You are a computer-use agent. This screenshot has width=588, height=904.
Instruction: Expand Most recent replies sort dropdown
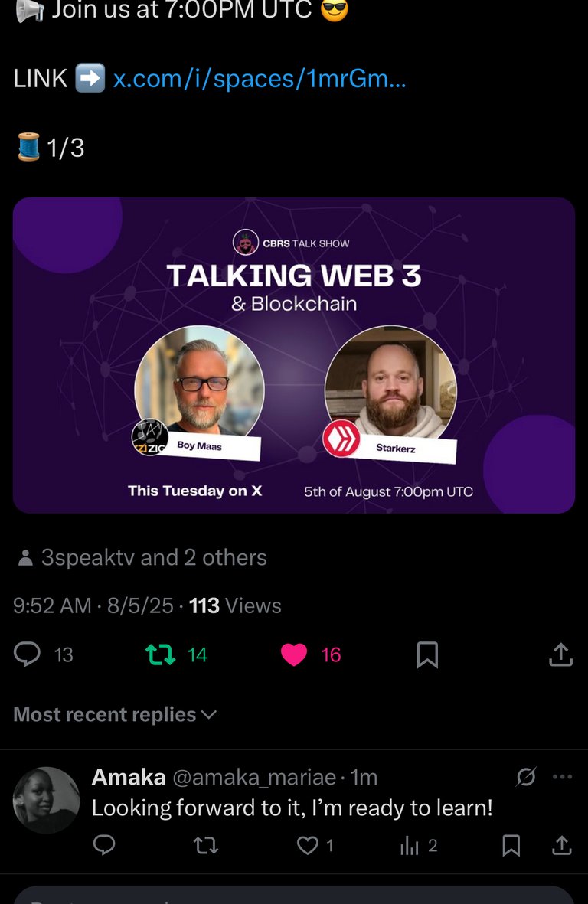pyautogui.click(x=115, y=714)
